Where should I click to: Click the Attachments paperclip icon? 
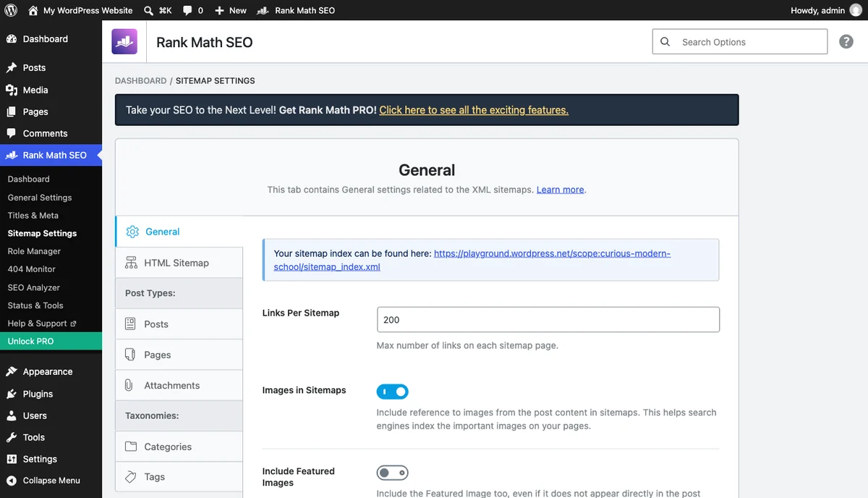[x=129, y=385]
